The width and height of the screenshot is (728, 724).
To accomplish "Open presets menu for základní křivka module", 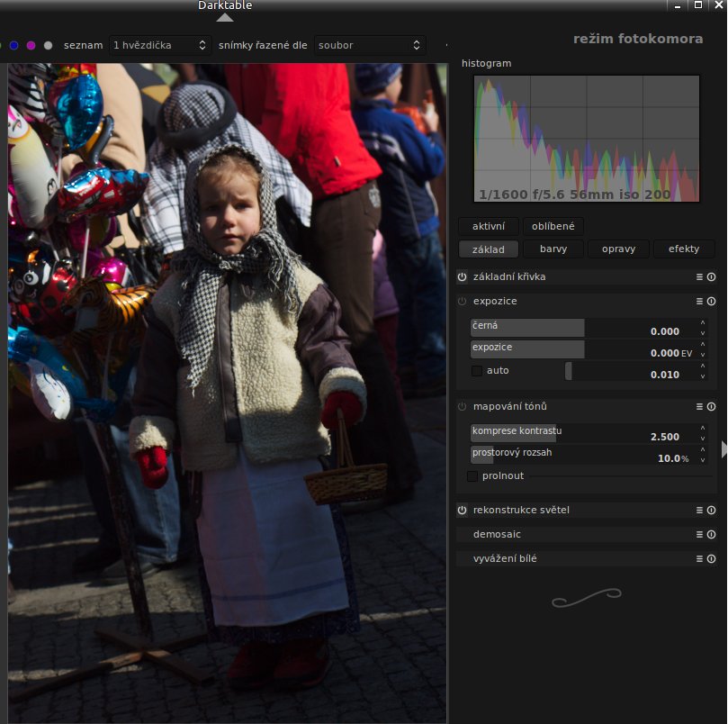I will [x=699, y=277].
